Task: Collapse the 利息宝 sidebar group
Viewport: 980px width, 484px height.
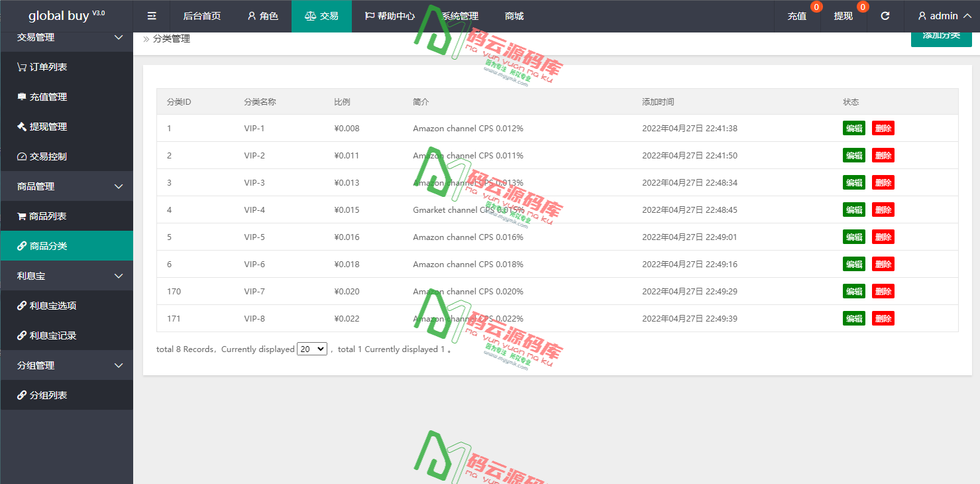Action: 119,276
